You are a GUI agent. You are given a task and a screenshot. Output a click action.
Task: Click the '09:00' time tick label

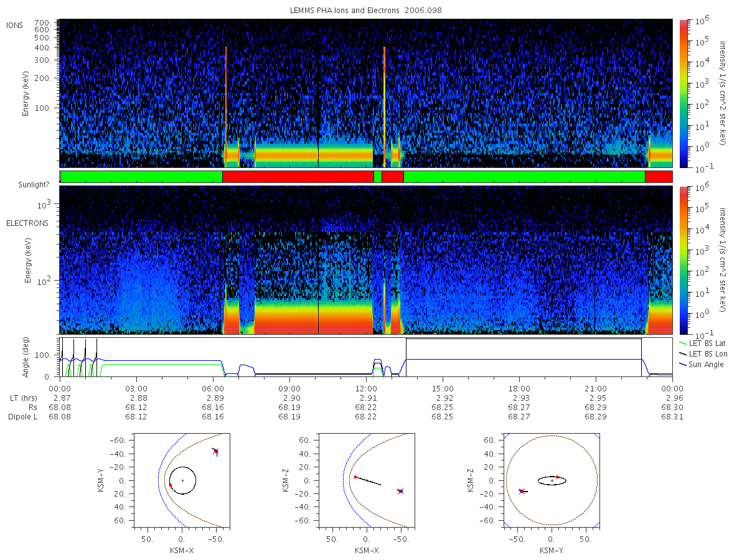point(290,388)
